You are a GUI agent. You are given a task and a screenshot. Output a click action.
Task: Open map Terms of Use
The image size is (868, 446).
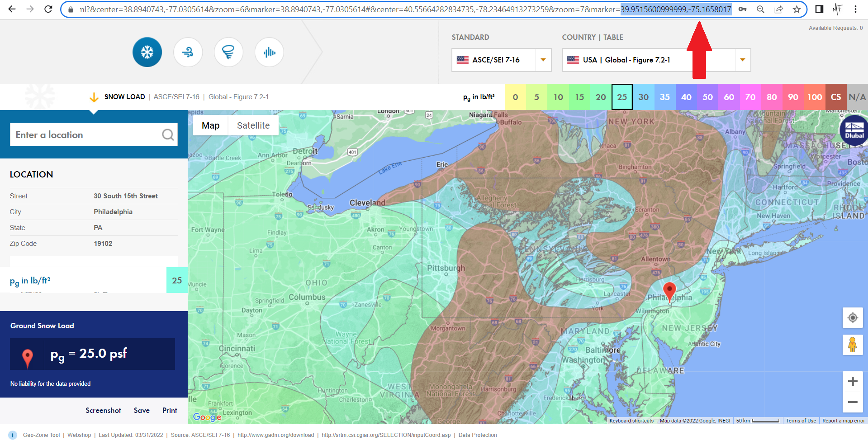click(x=801, y=421)
